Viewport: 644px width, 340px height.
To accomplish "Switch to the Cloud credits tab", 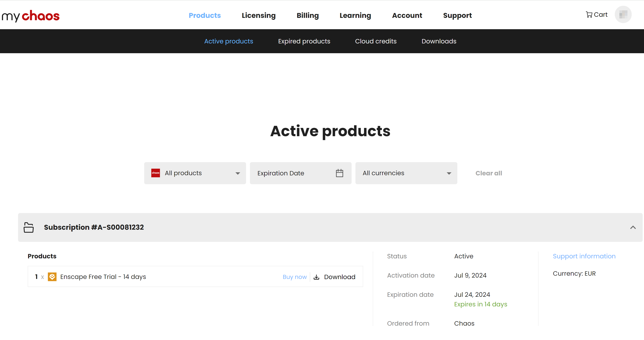I will point(376,41).
